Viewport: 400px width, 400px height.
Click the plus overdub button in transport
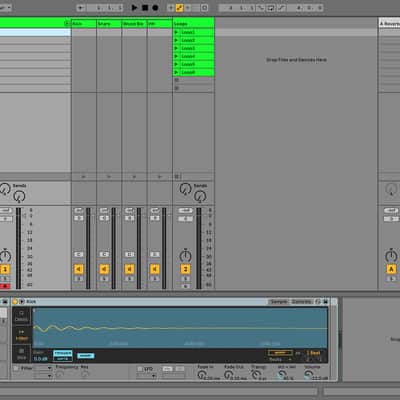[x=171, y=7]
